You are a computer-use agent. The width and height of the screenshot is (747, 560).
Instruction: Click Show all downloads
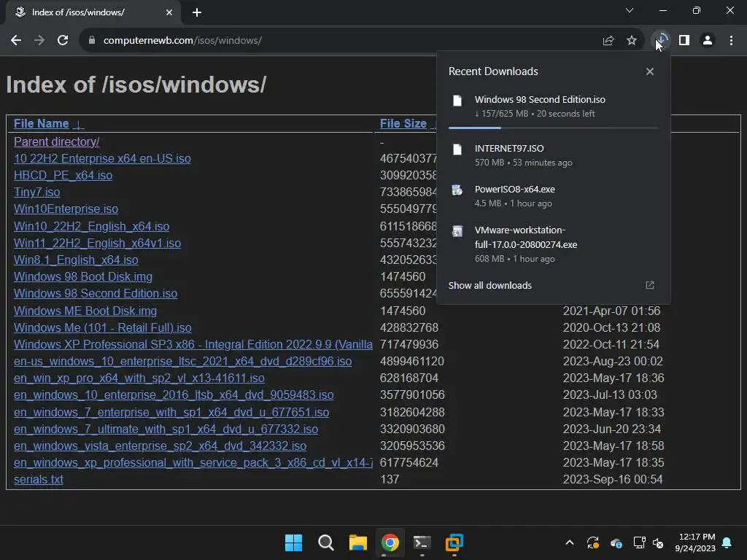pos(489,285)
